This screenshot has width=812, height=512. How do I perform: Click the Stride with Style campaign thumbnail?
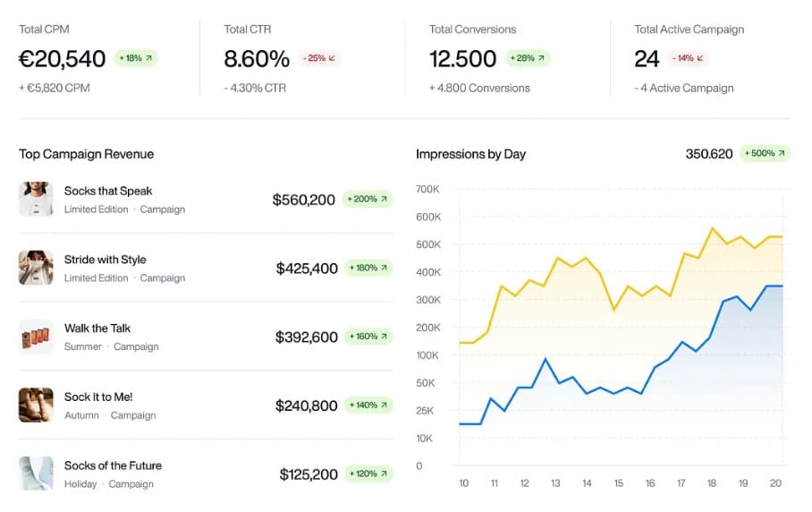pyautogui.click(x=36, y=268)
